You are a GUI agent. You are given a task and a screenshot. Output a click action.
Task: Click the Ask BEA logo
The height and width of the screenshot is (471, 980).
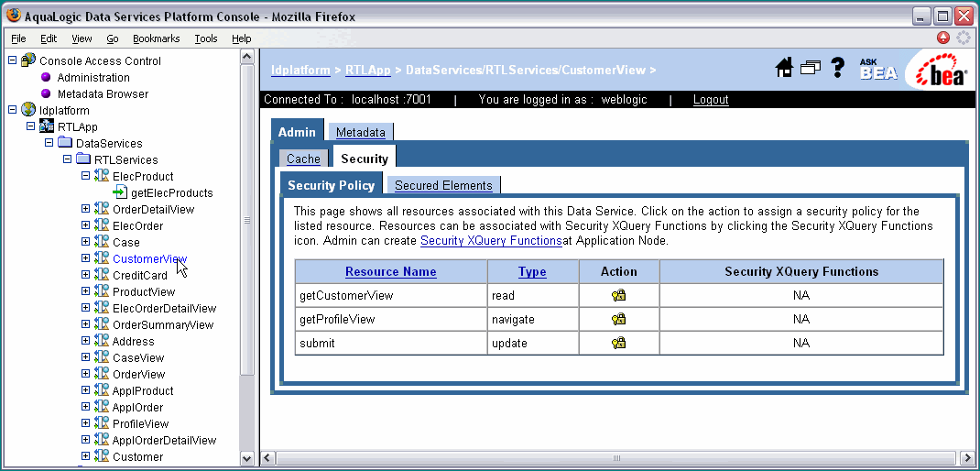(878, 70)
